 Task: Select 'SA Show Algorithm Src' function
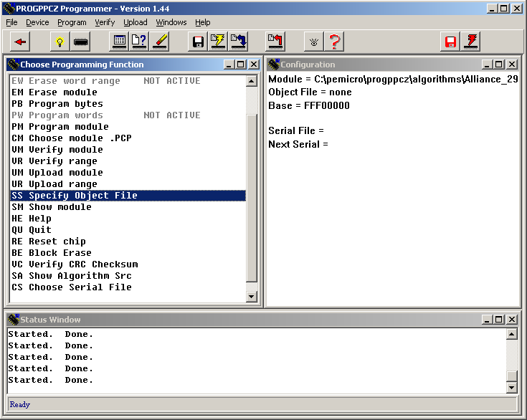click(128, 275)
